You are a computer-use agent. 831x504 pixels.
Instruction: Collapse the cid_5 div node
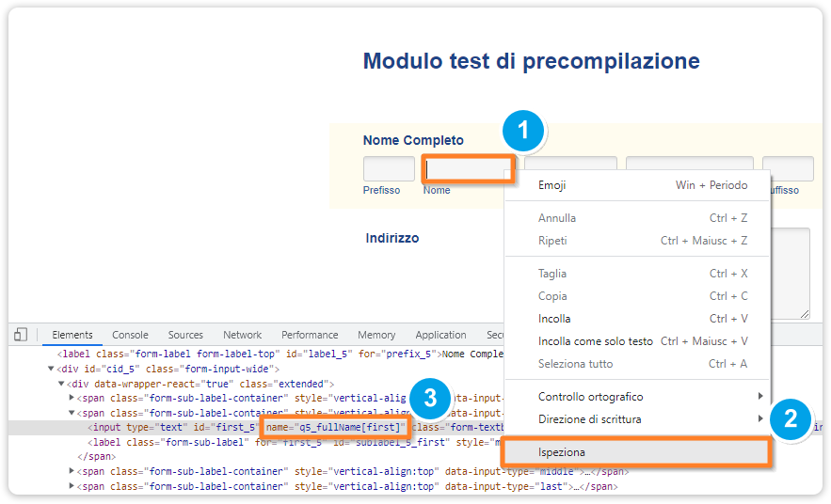click(x=51, y=370)
